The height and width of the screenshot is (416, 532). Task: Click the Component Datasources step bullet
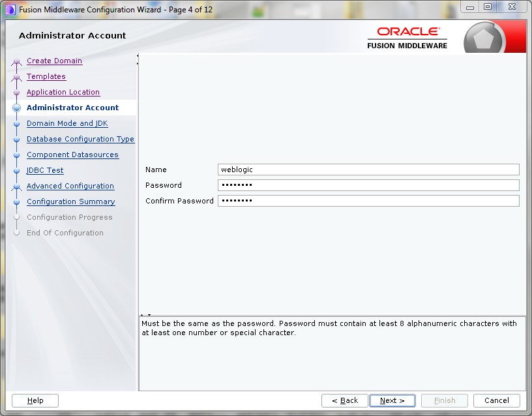pyautogui.click(x=17, y=155)
